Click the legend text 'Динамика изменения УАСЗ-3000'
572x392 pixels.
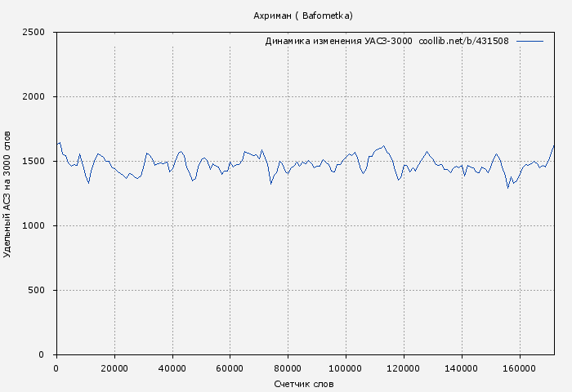point(338,41)
